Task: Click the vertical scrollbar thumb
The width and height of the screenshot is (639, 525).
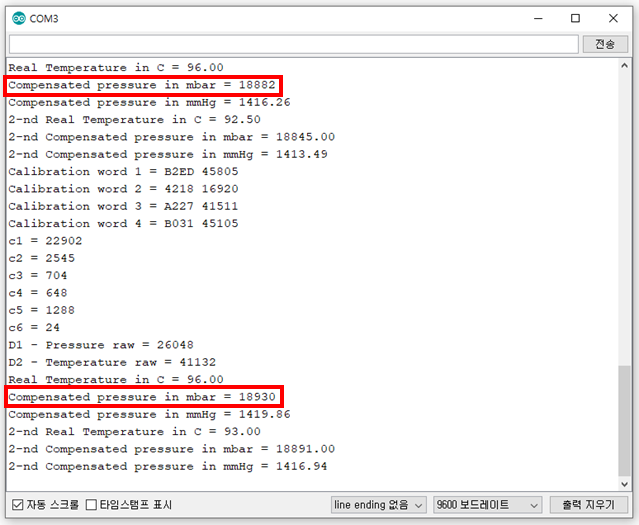Action: click(624, 421)
